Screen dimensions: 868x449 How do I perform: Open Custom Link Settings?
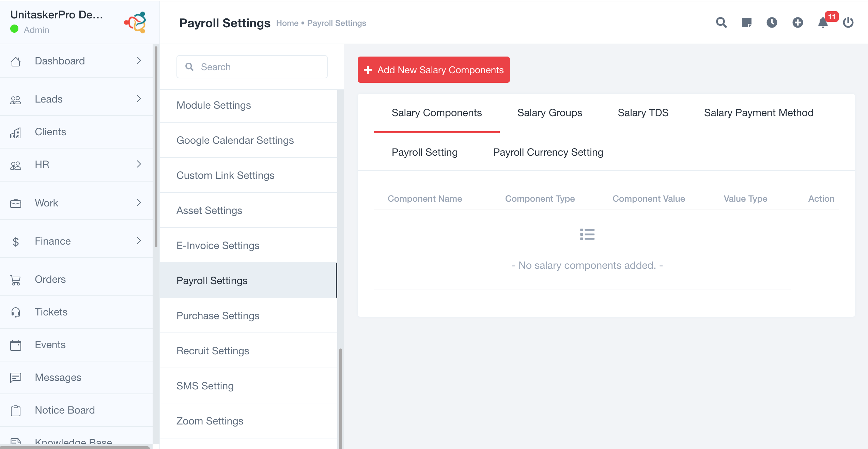[x=248, y=175]
